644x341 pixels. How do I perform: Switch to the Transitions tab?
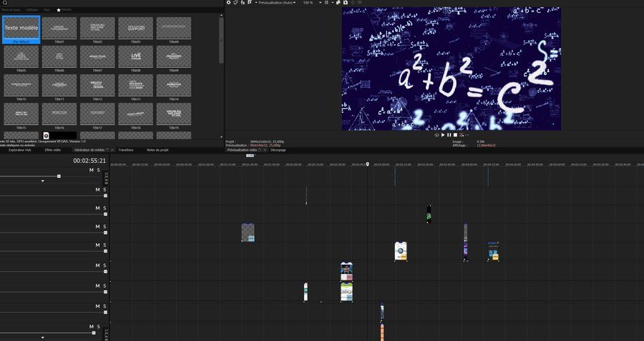125,150
